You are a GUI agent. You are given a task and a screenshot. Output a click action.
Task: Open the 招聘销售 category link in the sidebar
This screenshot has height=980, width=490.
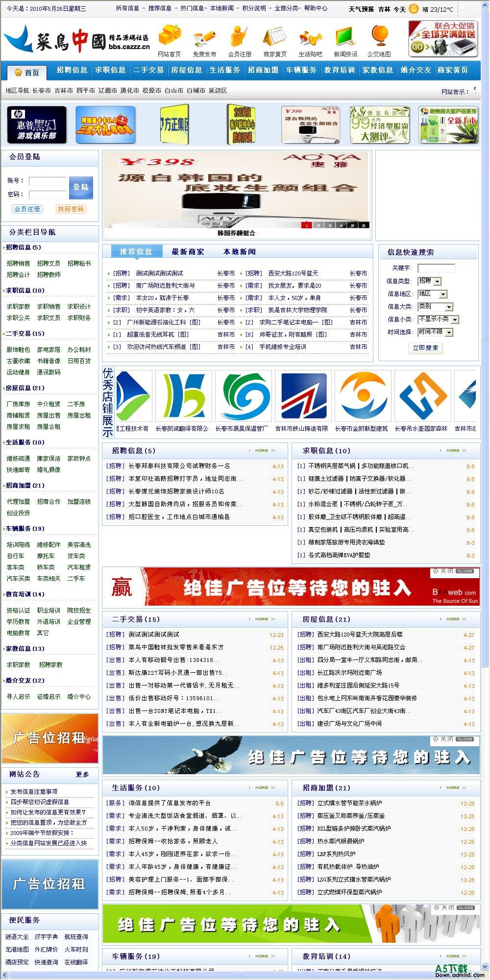coord(18,264)
